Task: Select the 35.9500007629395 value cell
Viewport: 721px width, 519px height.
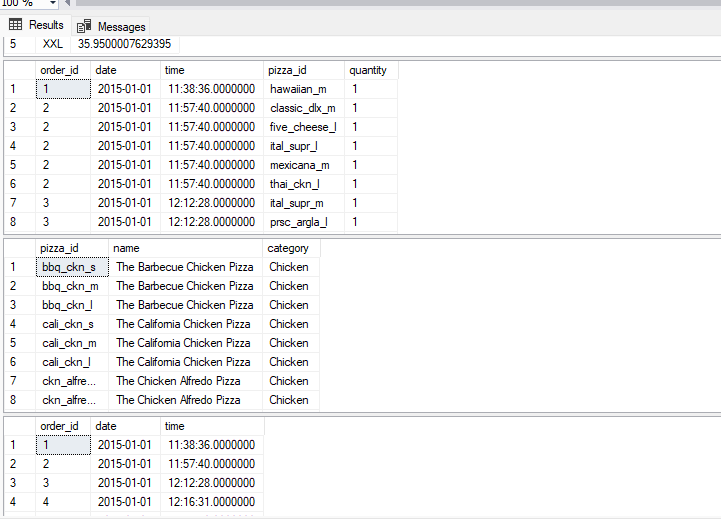Action: tap(125, 44)
